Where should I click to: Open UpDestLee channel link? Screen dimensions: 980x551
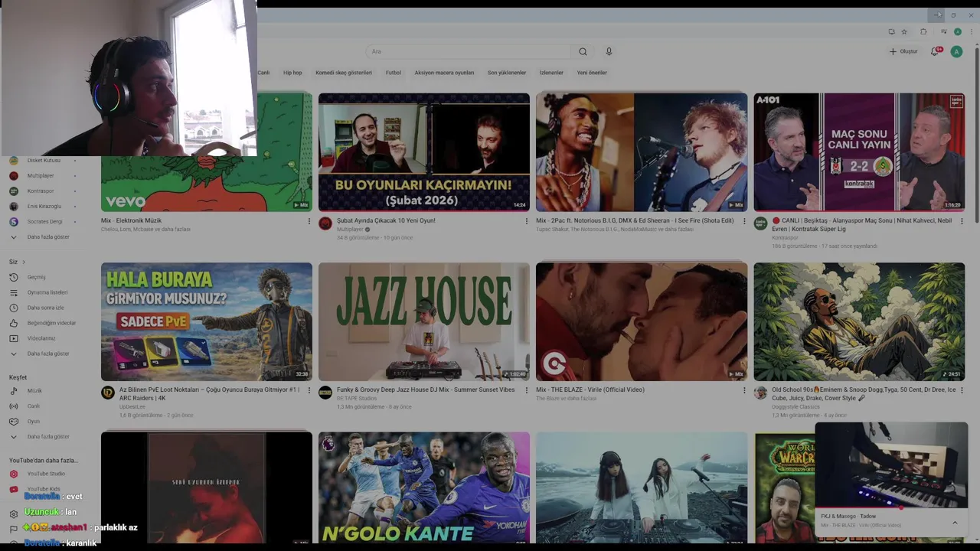132,407
